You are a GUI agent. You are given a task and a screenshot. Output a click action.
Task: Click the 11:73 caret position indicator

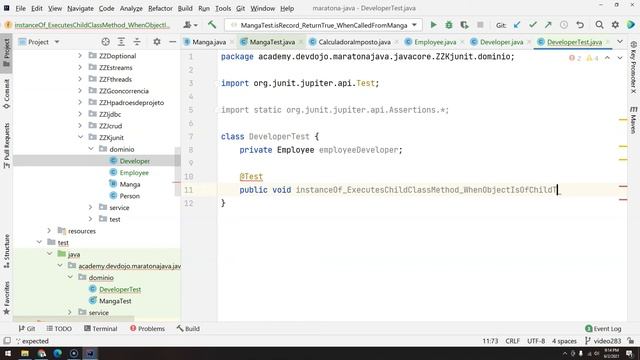490,341
